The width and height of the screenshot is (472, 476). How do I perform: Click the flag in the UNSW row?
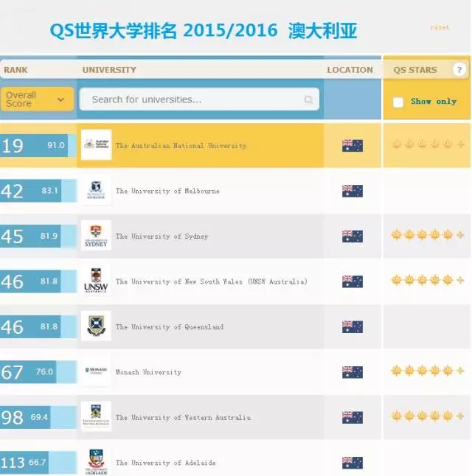coord(353,281)
